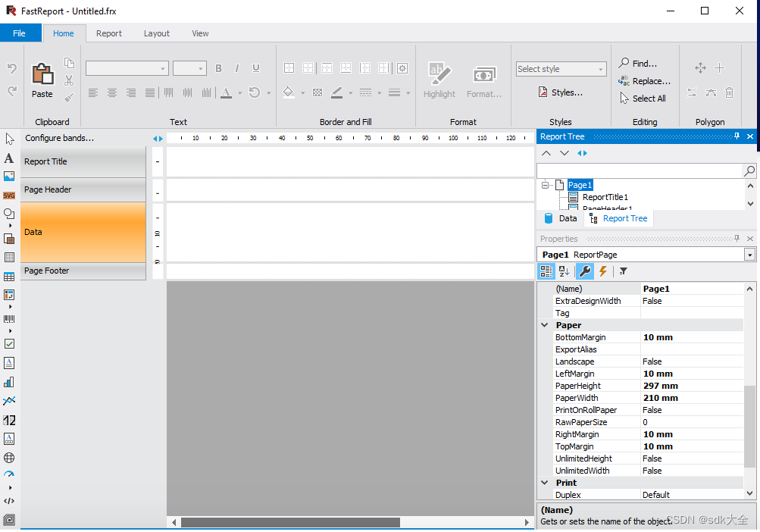The image size is (760, 532).
Task: Toggle Italic text formatting
Action: click(x=238, y=68)
